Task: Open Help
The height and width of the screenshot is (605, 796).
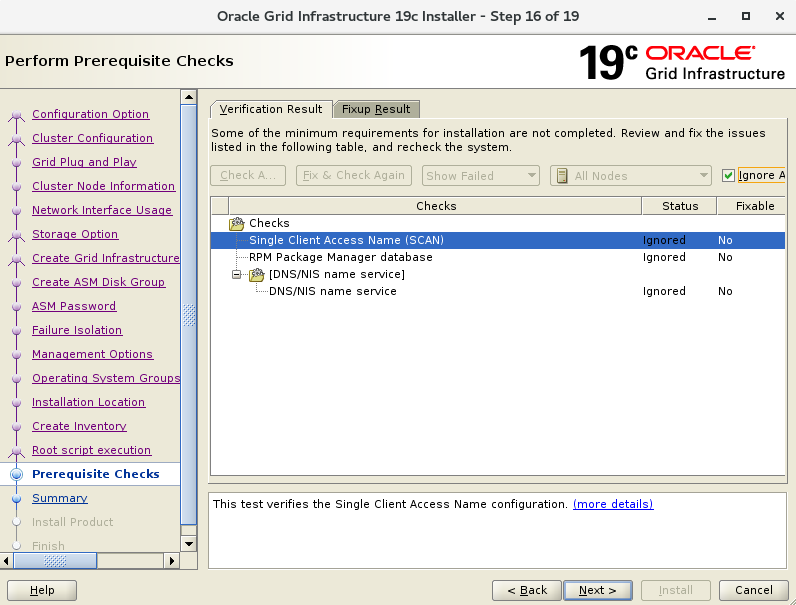Action: (x=42, y=590)
